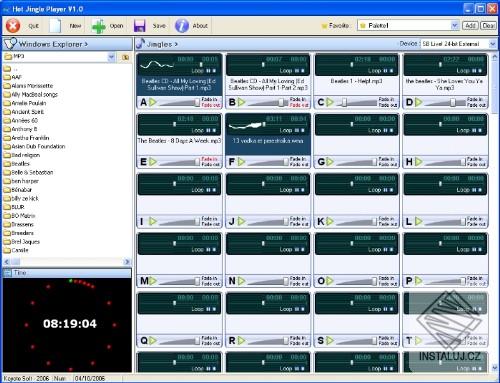This screenshot has height=383, width=500.
Task: Open the Favorite palette dropdown
Action: point(455,26)
